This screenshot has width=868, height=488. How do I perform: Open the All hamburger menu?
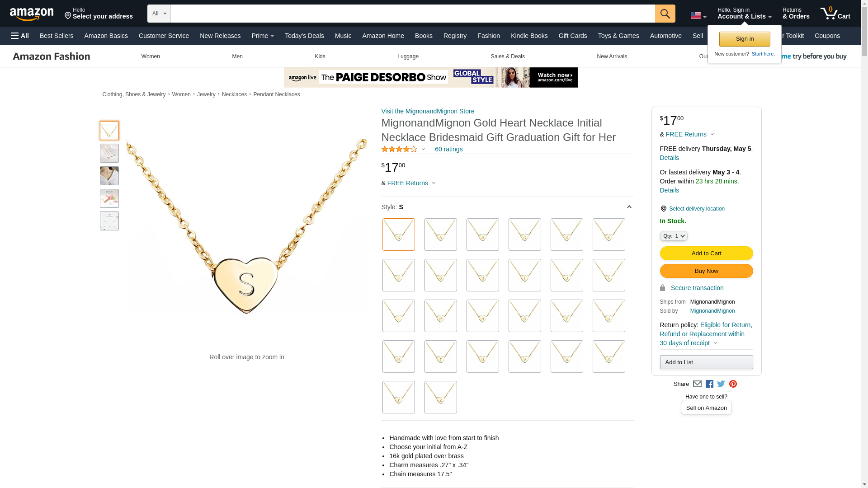(x=20, y=36)
